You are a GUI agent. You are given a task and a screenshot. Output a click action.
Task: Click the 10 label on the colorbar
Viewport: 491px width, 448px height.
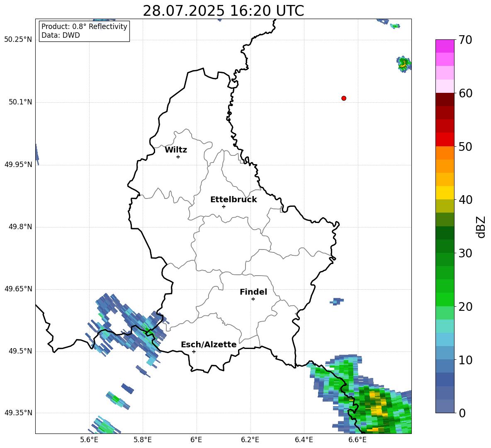point(465,360)
